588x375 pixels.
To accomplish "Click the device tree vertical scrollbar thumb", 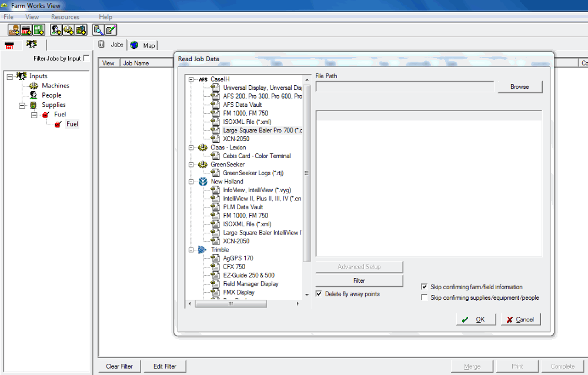I will click(306, 173).
